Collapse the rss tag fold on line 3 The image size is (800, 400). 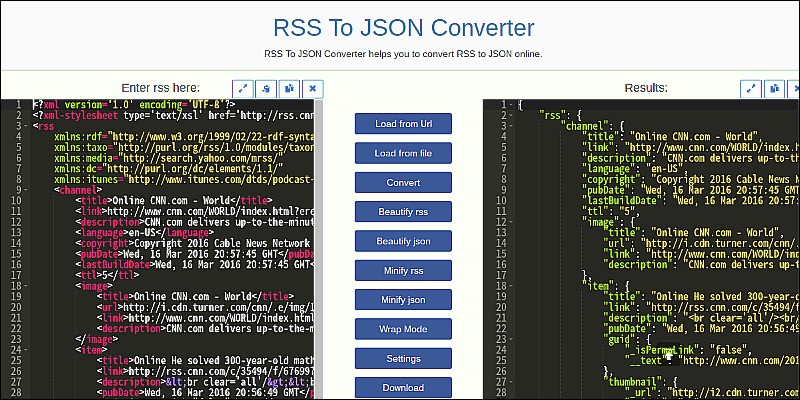click(26, 126)
